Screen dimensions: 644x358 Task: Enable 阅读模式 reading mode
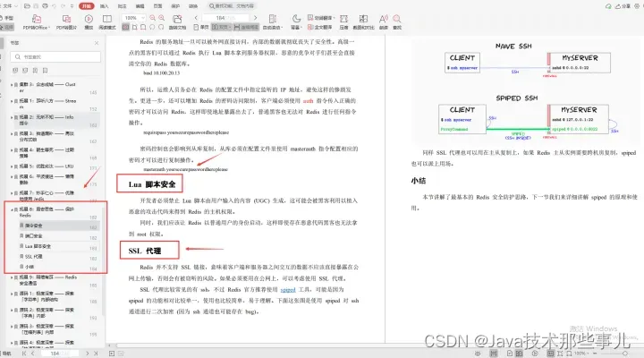pos(107,22)
